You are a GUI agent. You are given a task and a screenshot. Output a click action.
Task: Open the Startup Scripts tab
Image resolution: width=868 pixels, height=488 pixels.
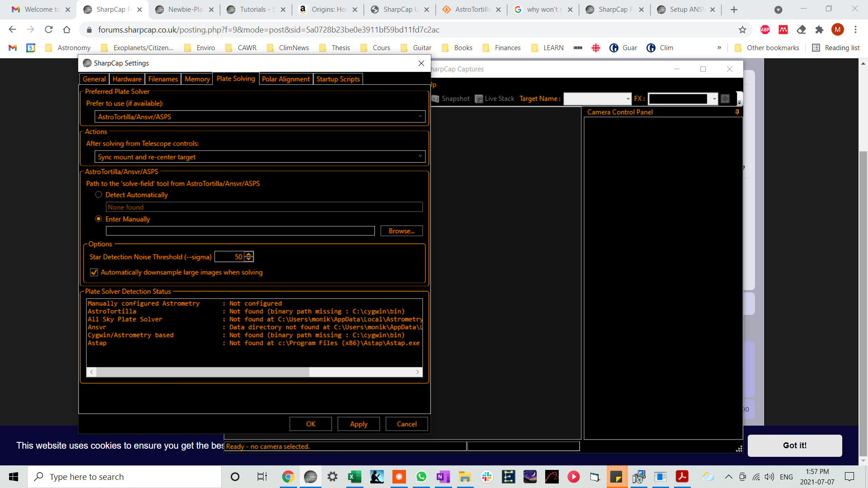click(338, 79)
